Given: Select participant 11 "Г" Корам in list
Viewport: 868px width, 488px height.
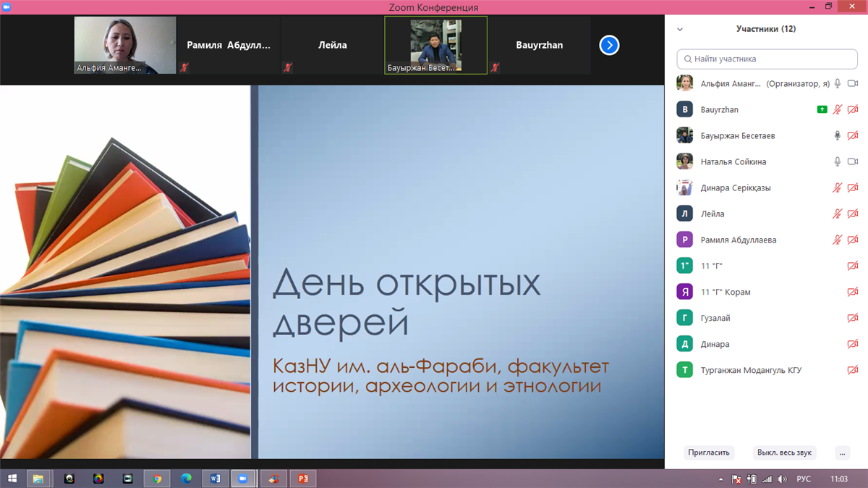Looking at the screenshot, I should (x=726, y=293).
